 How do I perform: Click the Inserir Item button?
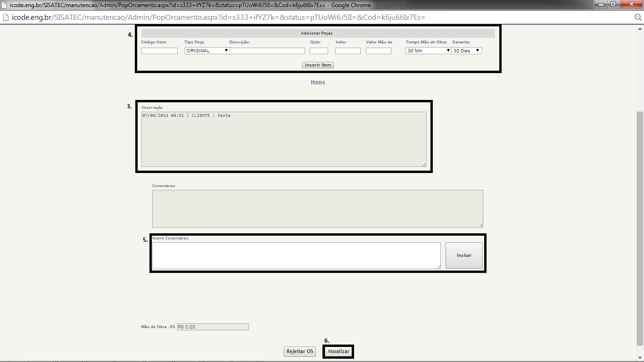coord(318,65)
